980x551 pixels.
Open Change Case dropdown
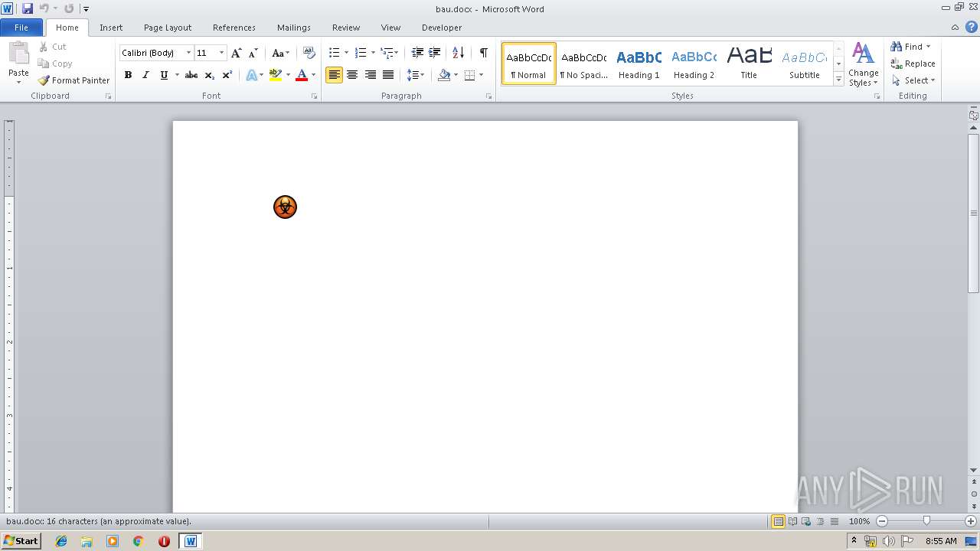coord(281,53)
